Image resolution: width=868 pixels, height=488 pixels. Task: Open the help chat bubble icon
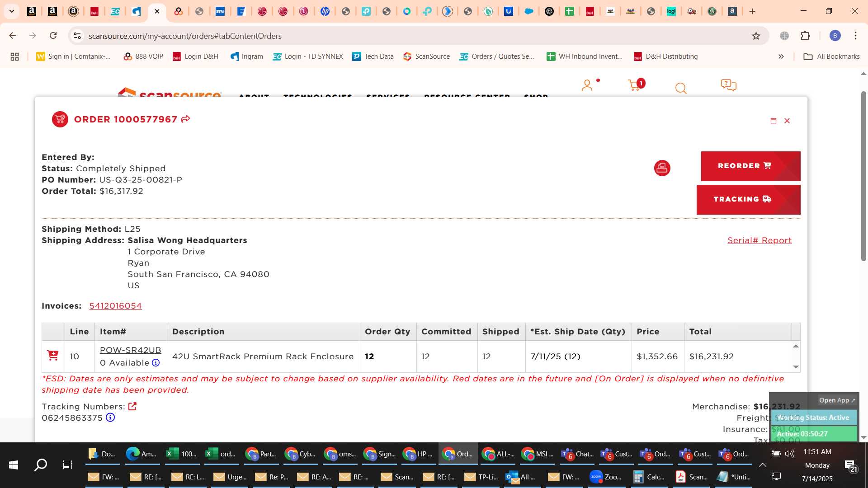729,85
